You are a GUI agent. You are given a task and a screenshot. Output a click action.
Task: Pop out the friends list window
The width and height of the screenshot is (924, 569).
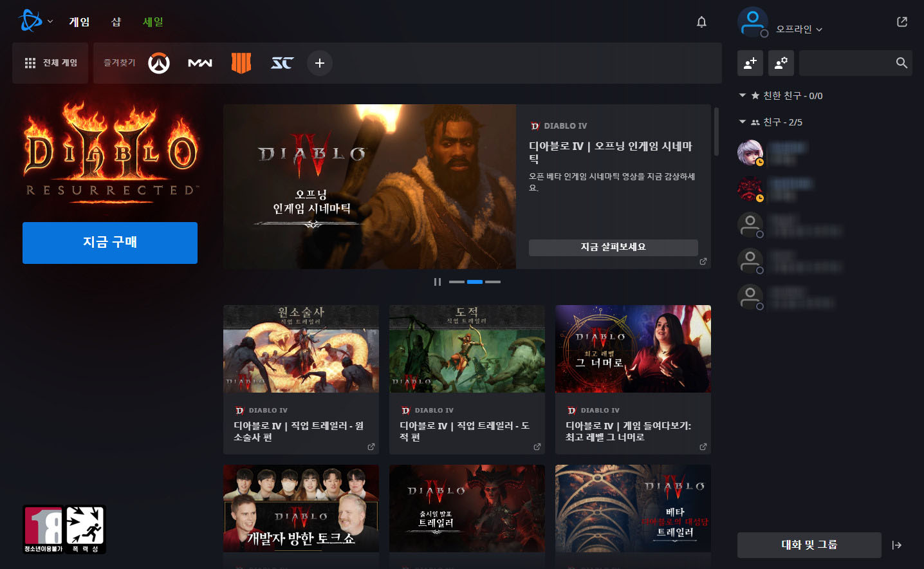click(x=902, y=22)
